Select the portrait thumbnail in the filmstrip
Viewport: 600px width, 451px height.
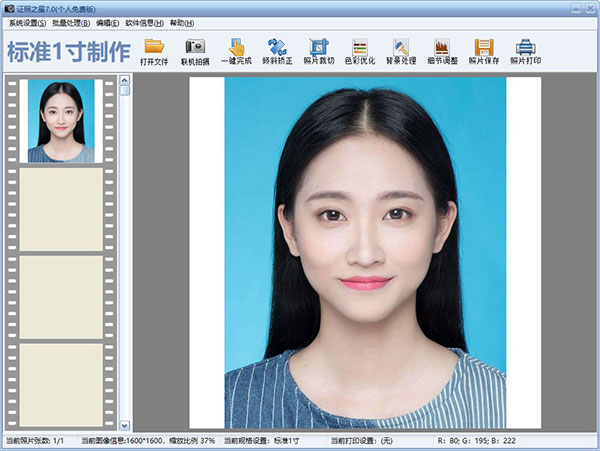(61, 121)
